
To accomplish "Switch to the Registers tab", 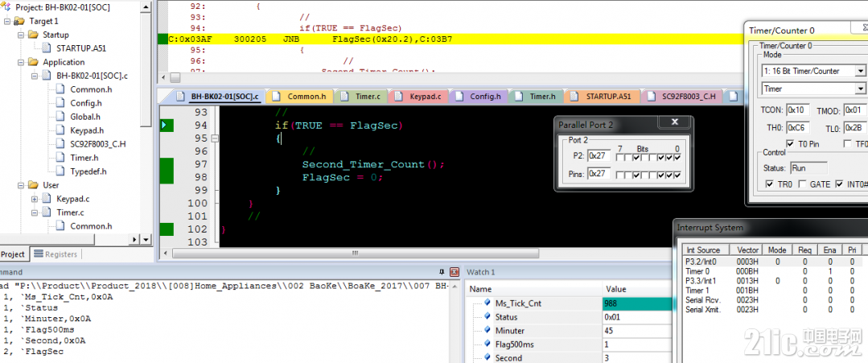I will point(56,254).
